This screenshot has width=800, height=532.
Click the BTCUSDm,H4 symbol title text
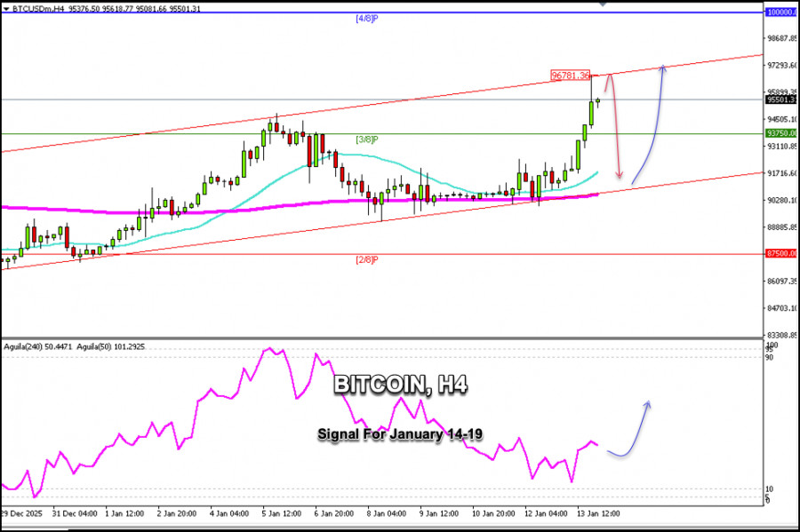(38, 9)
